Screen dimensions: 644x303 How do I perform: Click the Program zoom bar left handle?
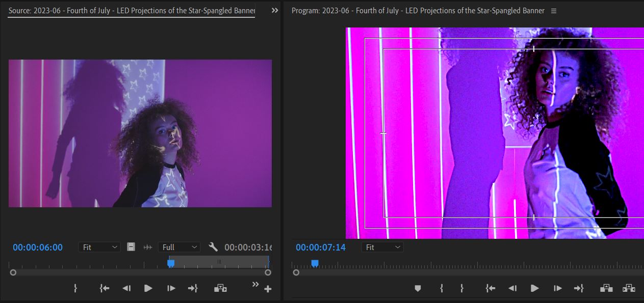296,272
